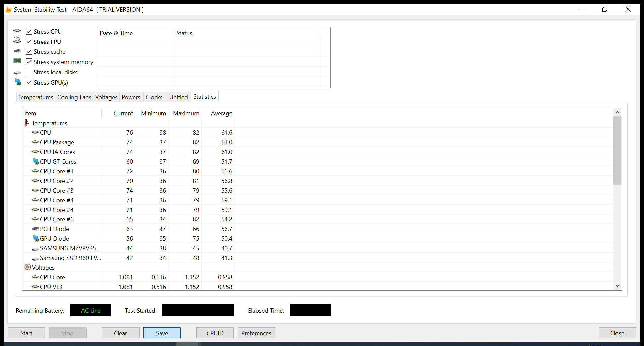This screenshot has width=644, height=346.
Task: Click the chip icon next to CPU row
Action: pyautogui.click(x=35, y=132)
